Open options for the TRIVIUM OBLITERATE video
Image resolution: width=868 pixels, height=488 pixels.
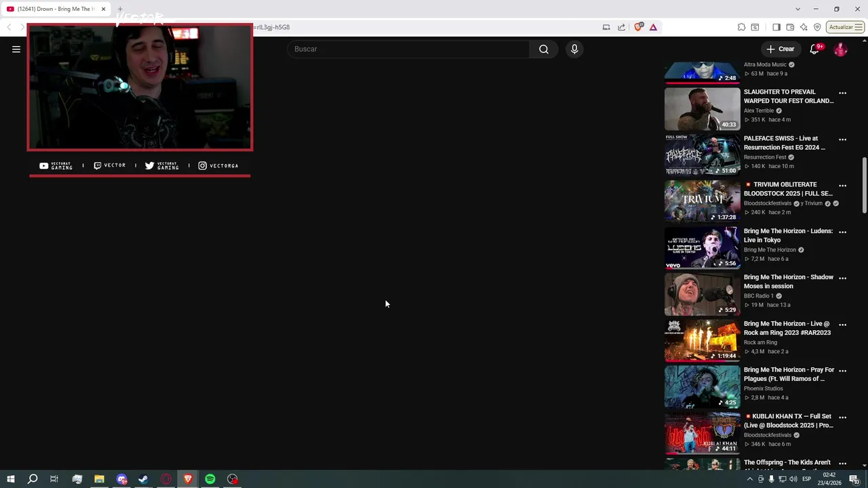(x=842, y=186)
